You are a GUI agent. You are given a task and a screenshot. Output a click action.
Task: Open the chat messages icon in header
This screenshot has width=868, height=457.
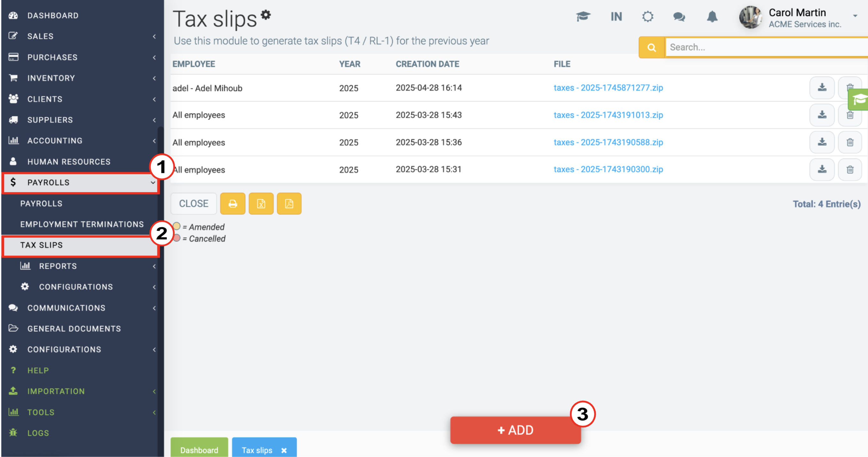tap(679, 17)
